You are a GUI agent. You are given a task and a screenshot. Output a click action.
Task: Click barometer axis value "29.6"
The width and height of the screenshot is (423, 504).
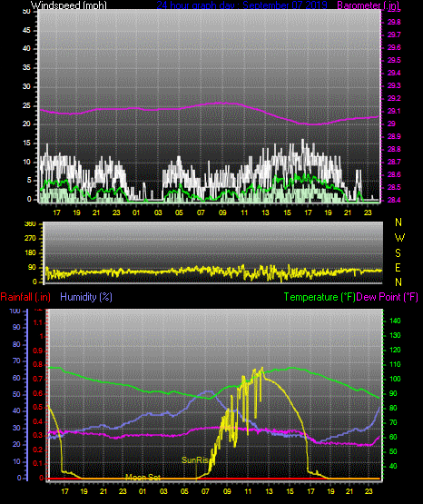tap(394, 47)
